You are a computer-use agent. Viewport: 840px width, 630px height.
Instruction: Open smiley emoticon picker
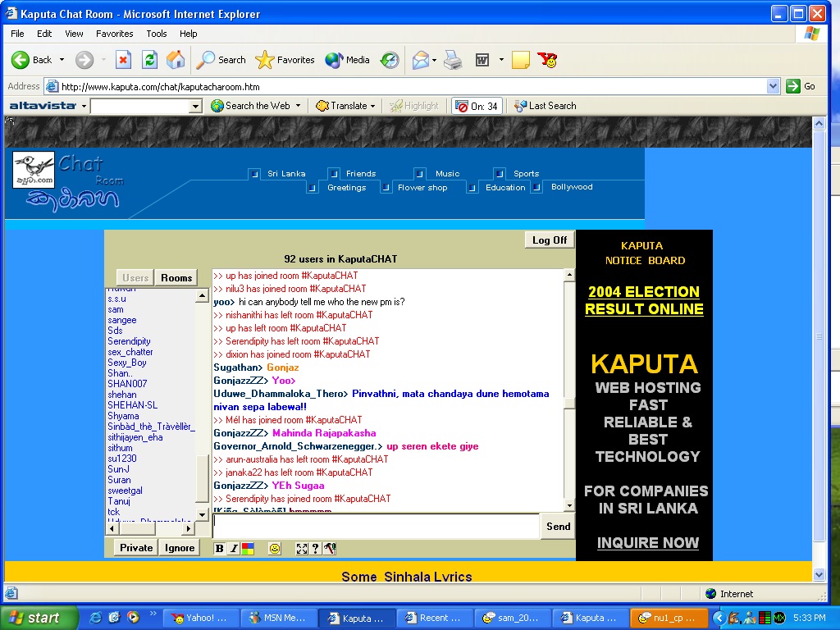coord(274,548)
